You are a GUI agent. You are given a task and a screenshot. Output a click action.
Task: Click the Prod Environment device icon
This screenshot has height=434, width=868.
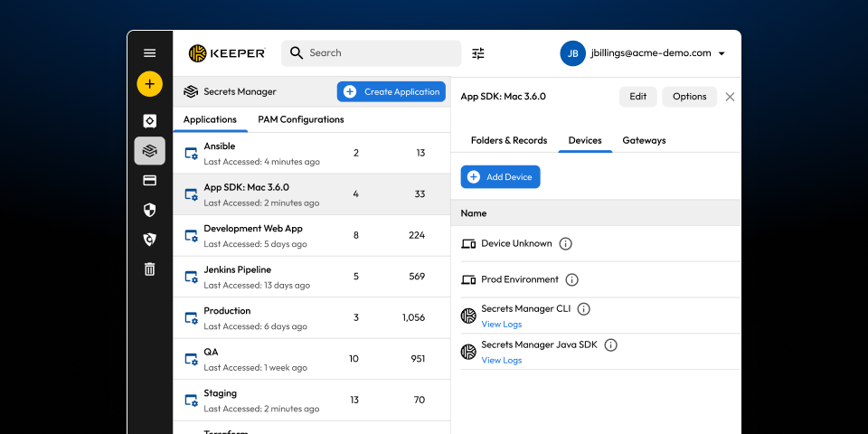click(468, 280)
